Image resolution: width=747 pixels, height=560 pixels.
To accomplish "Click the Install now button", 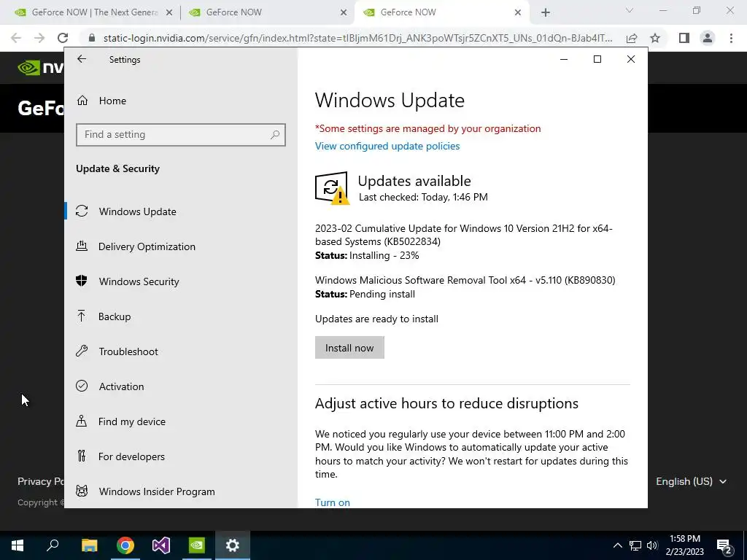I will [x=349, y=348].
